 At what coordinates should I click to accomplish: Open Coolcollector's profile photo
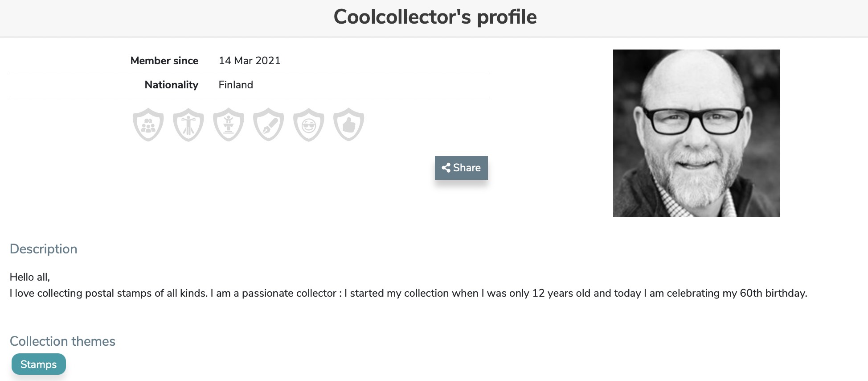pos(696,133)
